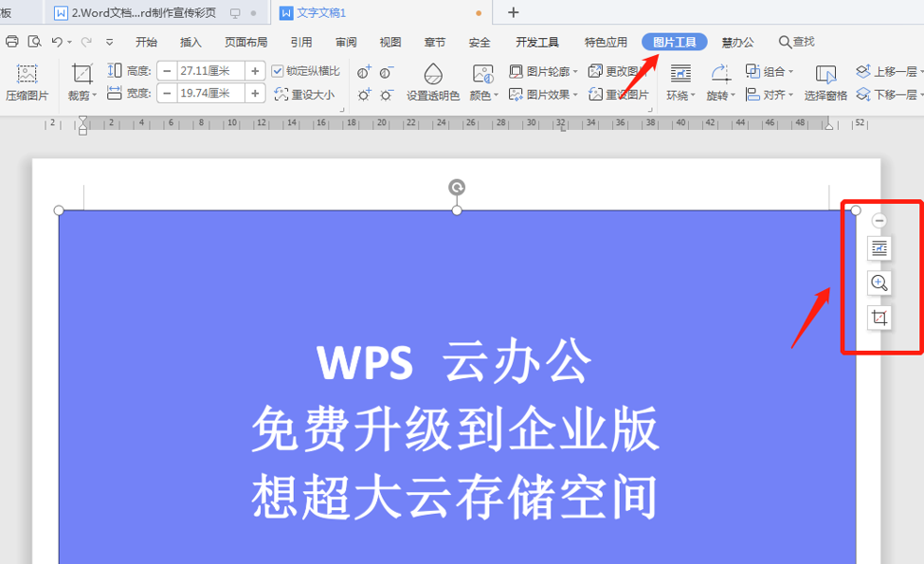924x564 pixels.
Task: Increase the picture width with plus button
Action: pos(255,93)
